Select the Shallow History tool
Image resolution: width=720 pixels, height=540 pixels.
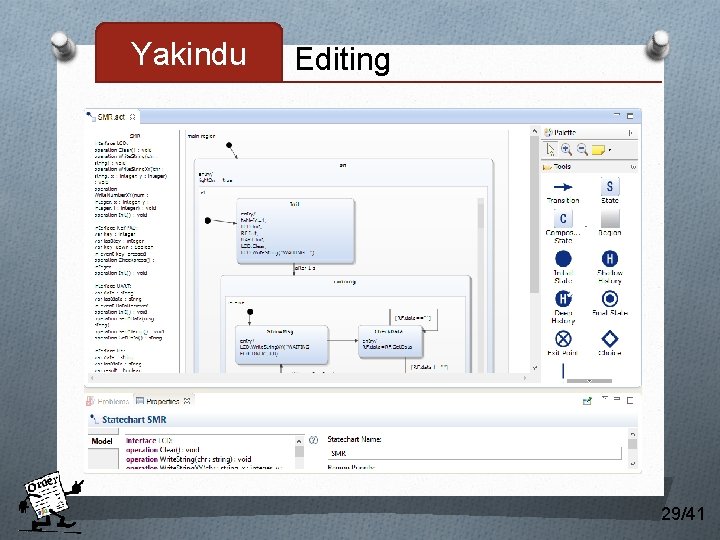610,267
